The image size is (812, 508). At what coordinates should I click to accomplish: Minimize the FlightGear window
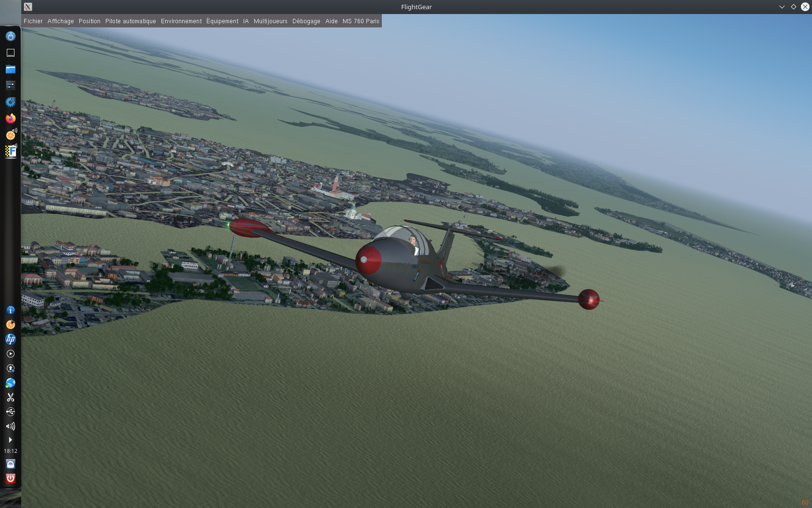pyautogui.click(x=782, y=7)
